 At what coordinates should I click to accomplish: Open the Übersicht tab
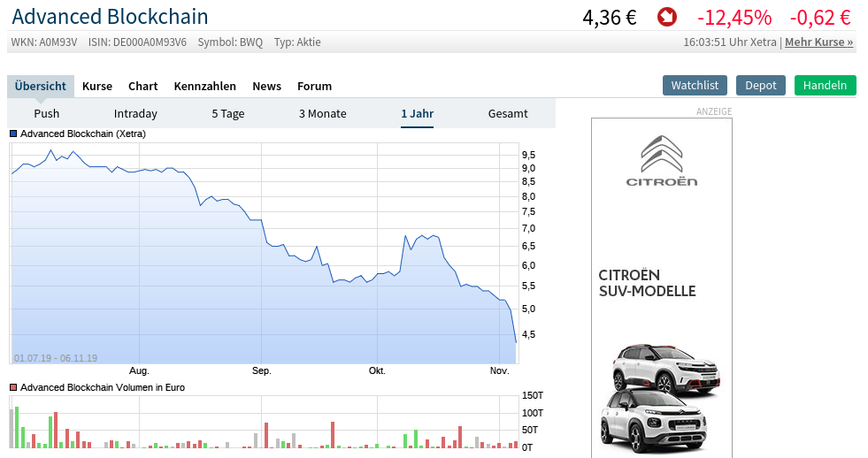[x=41, y=87]
